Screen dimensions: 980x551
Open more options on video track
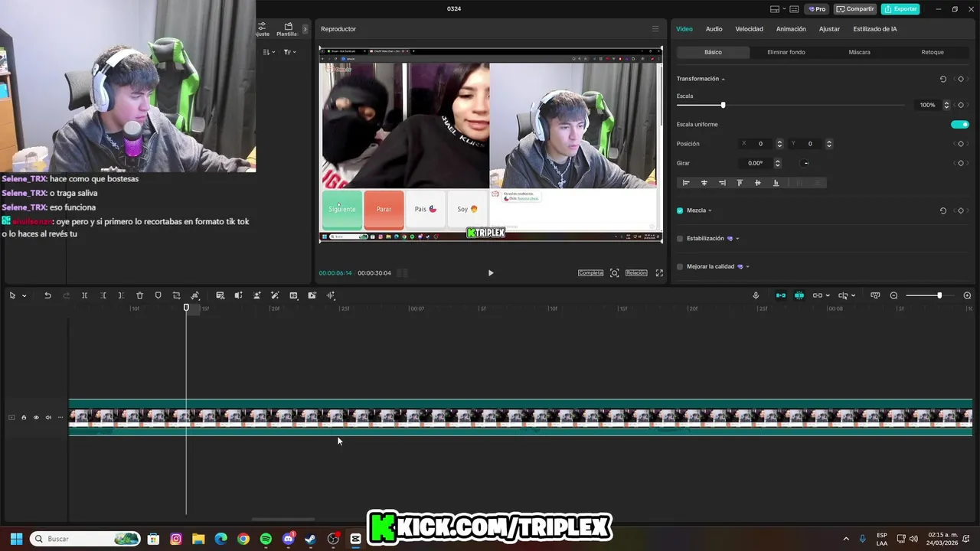pyautogui.click(x=60, y=417)
